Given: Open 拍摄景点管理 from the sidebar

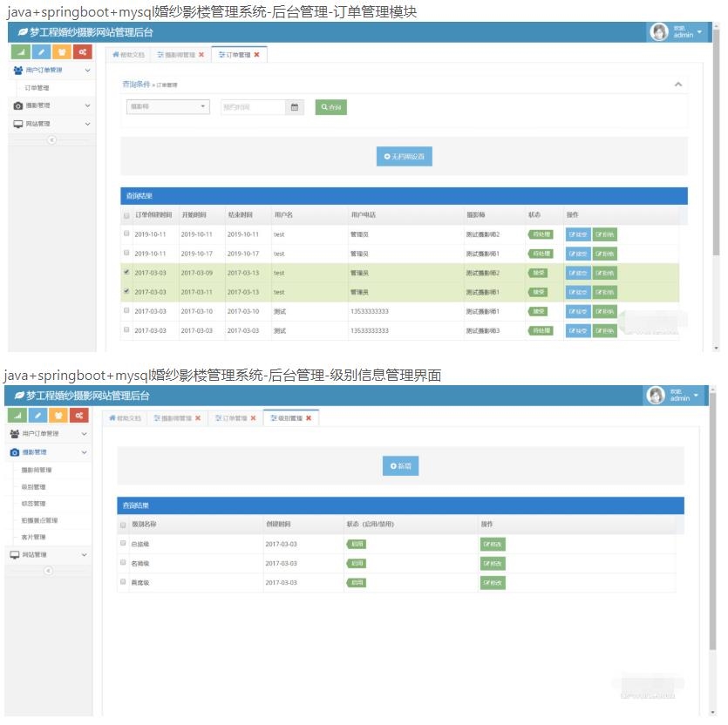Looking at the screenshot, I should 39,520.
